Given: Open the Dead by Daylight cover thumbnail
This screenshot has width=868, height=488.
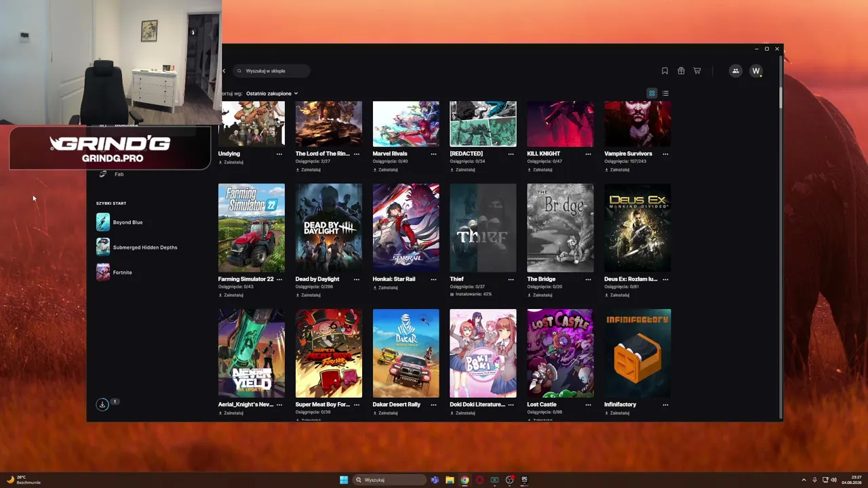Looking at the screenshot, I should pos(329,228).
